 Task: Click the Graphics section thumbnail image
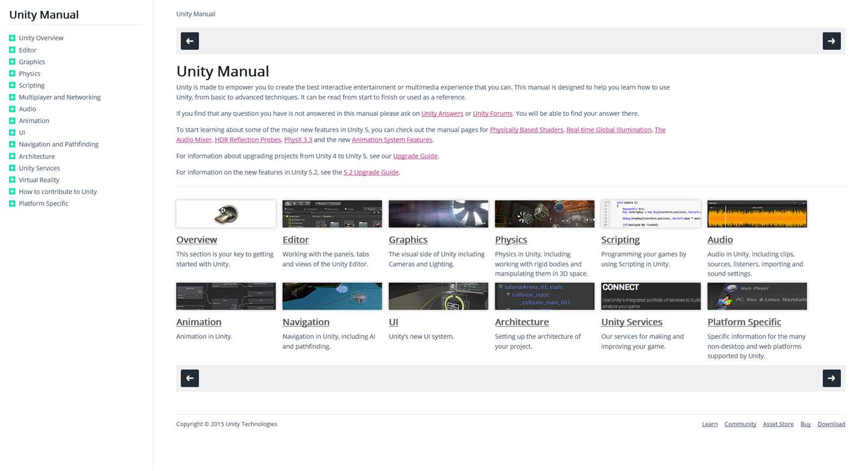[x=438, y=214]
